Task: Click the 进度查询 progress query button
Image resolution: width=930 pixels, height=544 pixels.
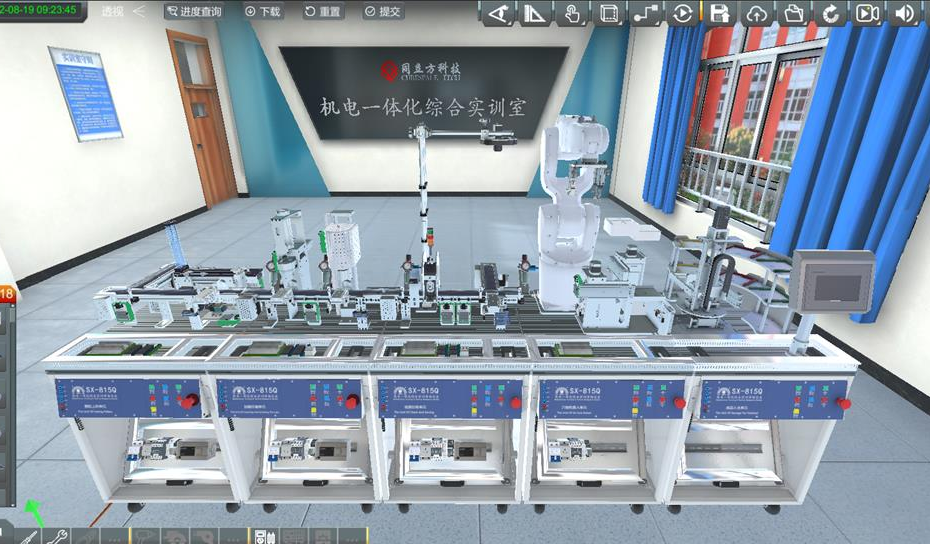Action: [194, 12]
